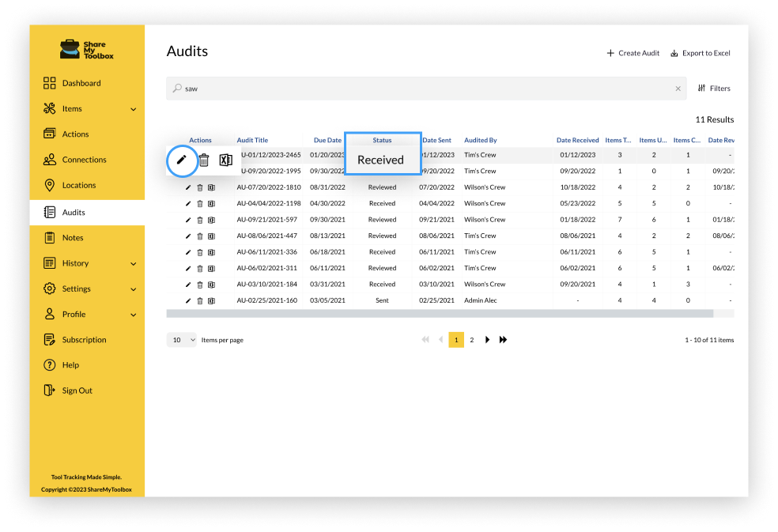
Task: Clear the search field with the X icon
Action: (678, 89)
